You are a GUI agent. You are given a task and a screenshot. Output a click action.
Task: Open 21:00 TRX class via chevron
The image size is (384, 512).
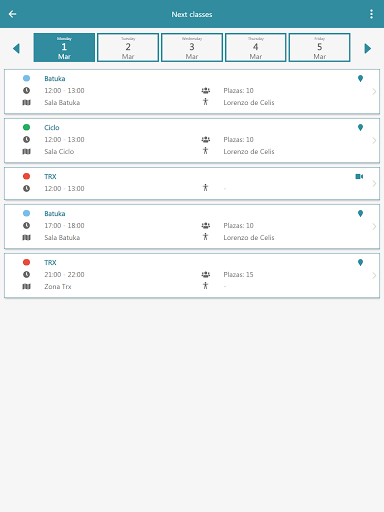pyautogui.click(x=374, y=276)
